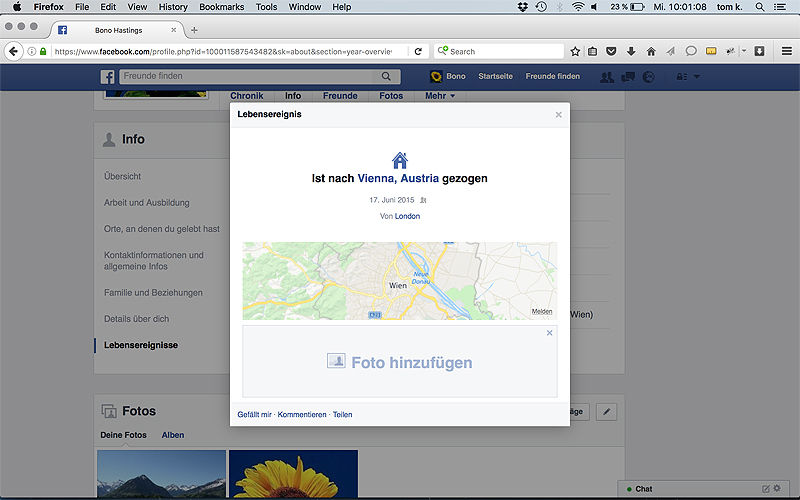Image resolution: width=800 pixels, height=500 pixels.
Task: Focus the Firefox Search box
Action: (499, 51)
